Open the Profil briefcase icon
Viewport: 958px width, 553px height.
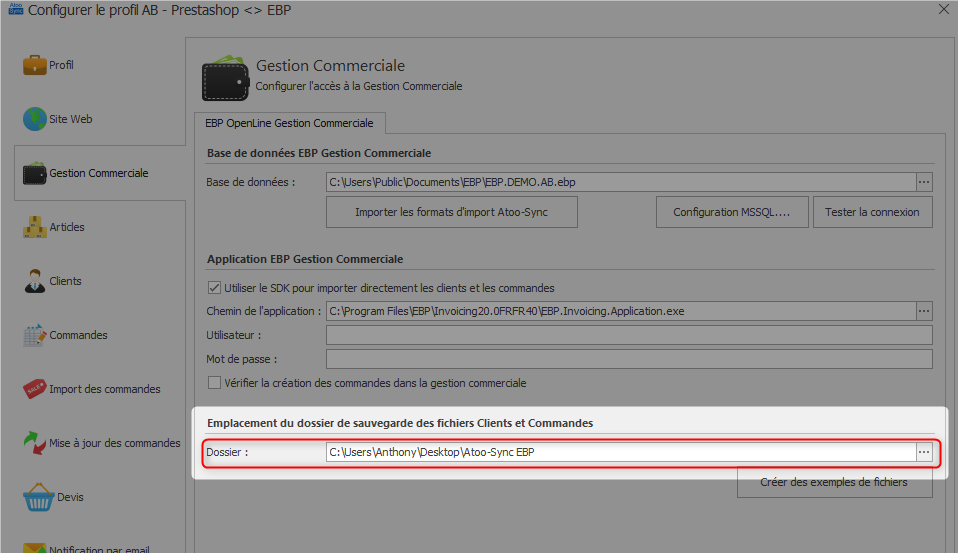click(x=35, y=65)
